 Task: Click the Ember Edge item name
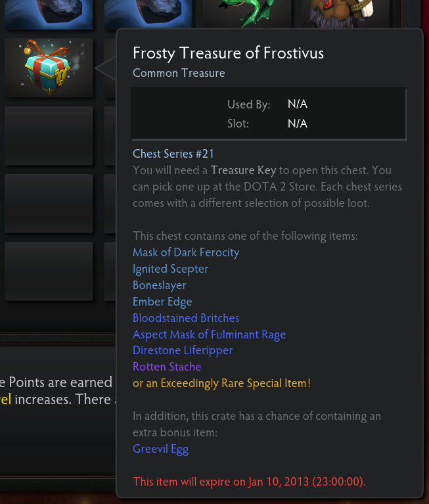tap(162, 302)
